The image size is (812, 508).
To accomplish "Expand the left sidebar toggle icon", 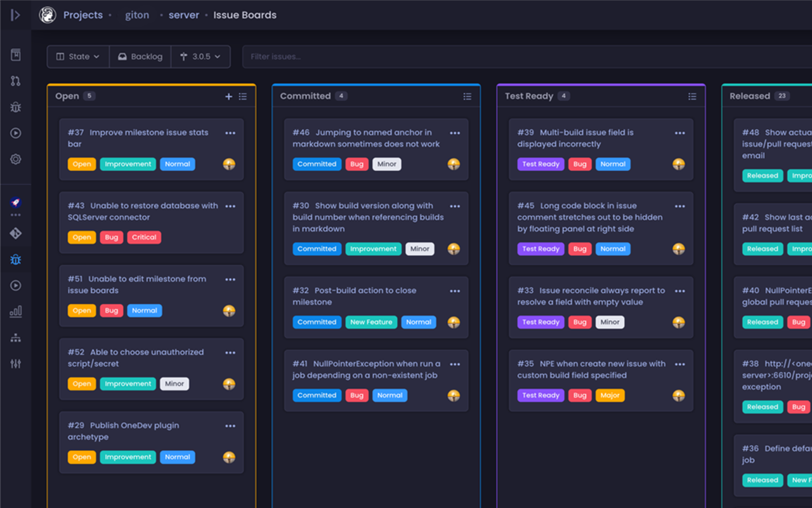I will tap(15, 15).
